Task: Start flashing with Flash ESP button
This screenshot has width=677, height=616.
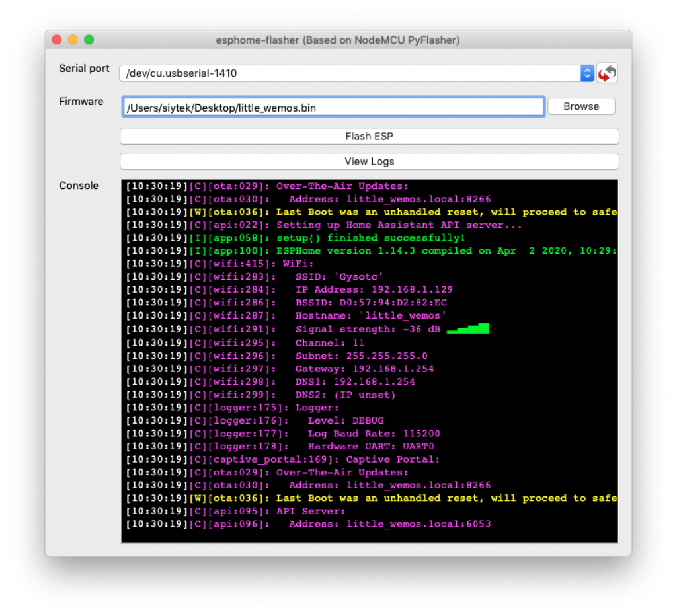Action: (x=369, y=136)
